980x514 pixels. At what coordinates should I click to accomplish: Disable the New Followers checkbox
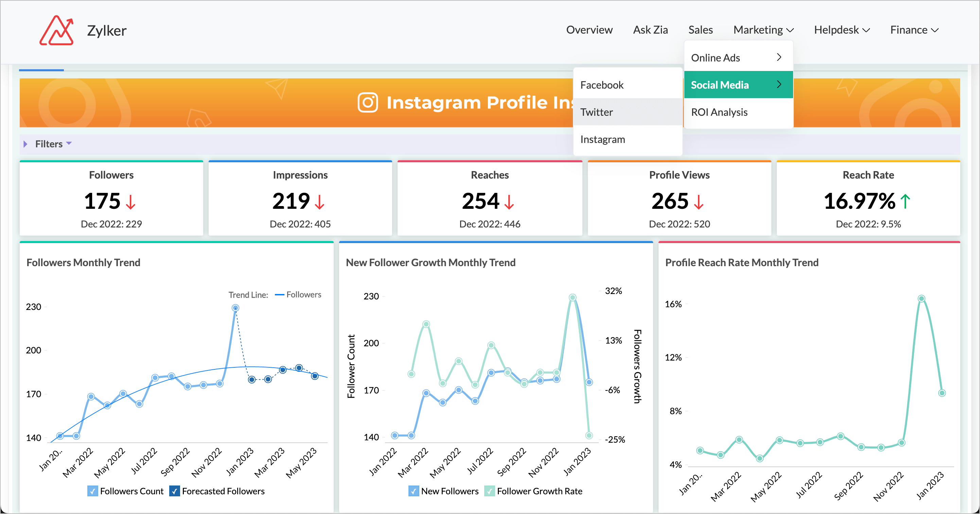click(x=414, y=491)
